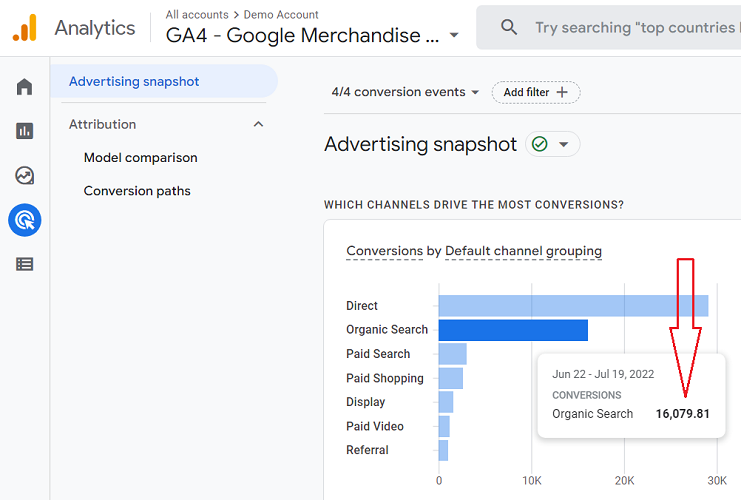Click the 20K axis tick label
The width and height of the screenshot is (741, 500).
[624, 481]
